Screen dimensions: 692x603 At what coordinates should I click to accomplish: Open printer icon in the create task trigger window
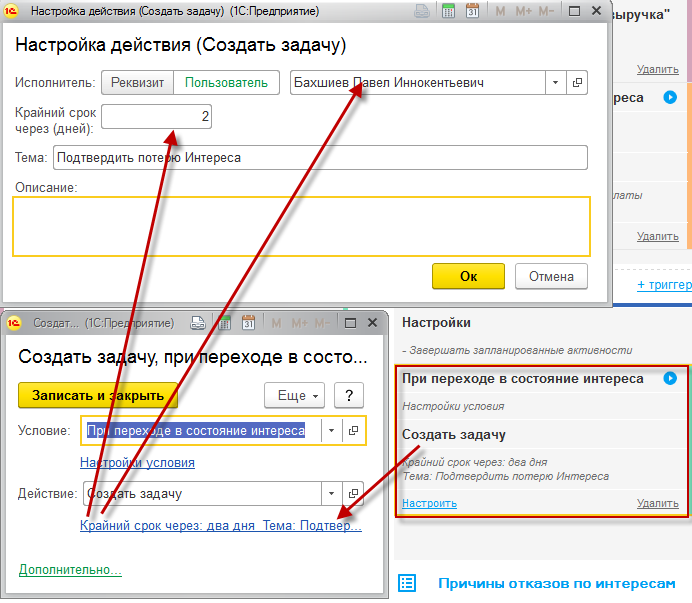[x=198, y=323]
